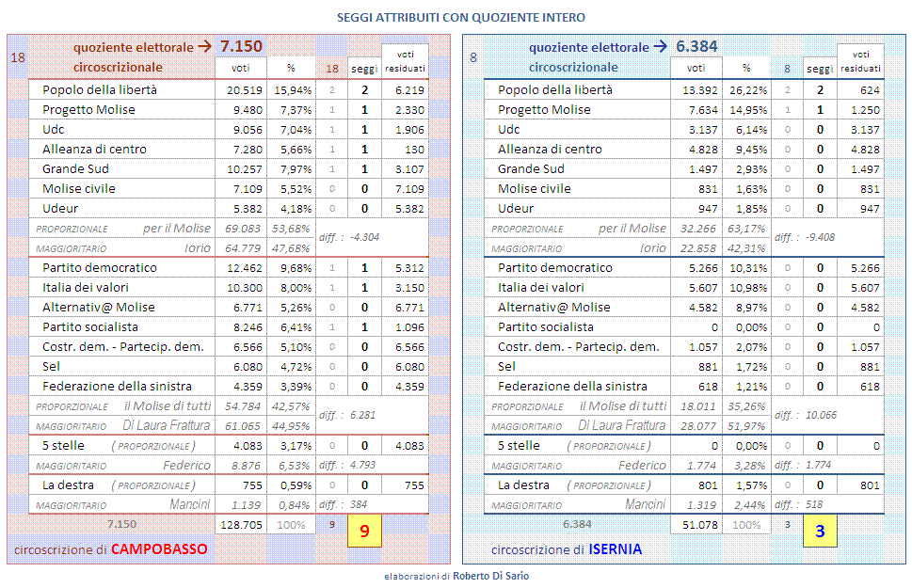Image resolution: width=912 pixels, height=588 pixels.
Task: Select the 26,22% percentage cell
Action: point(746,90)
